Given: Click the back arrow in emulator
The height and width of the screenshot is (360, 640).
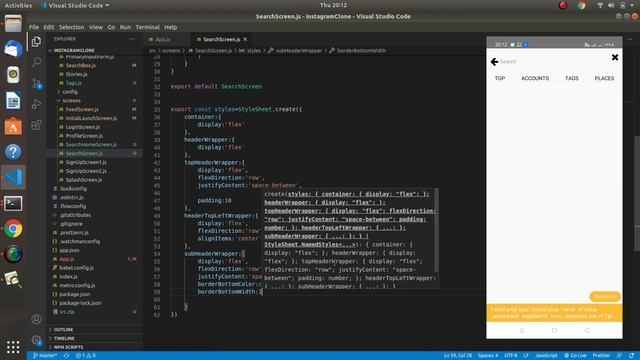Looking at the screenshot, I should pos(494,62).
